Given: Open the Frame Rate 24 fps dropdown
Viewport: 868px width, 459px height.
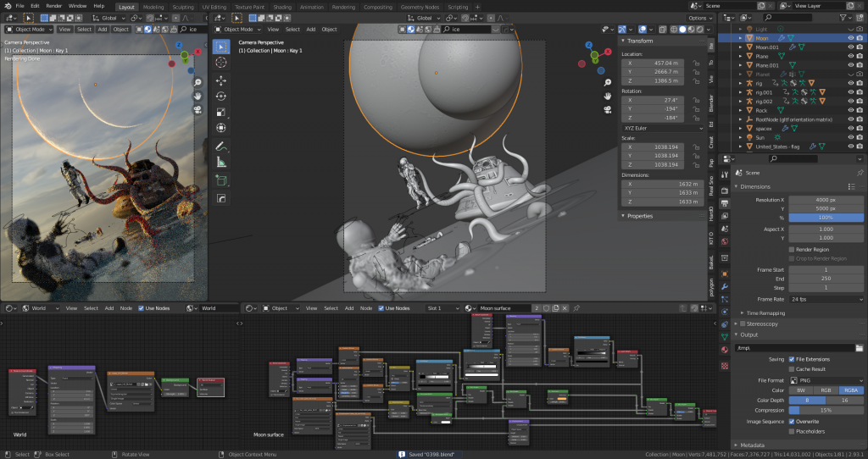Looking at the screenshot, I should (x=826, y=299).
